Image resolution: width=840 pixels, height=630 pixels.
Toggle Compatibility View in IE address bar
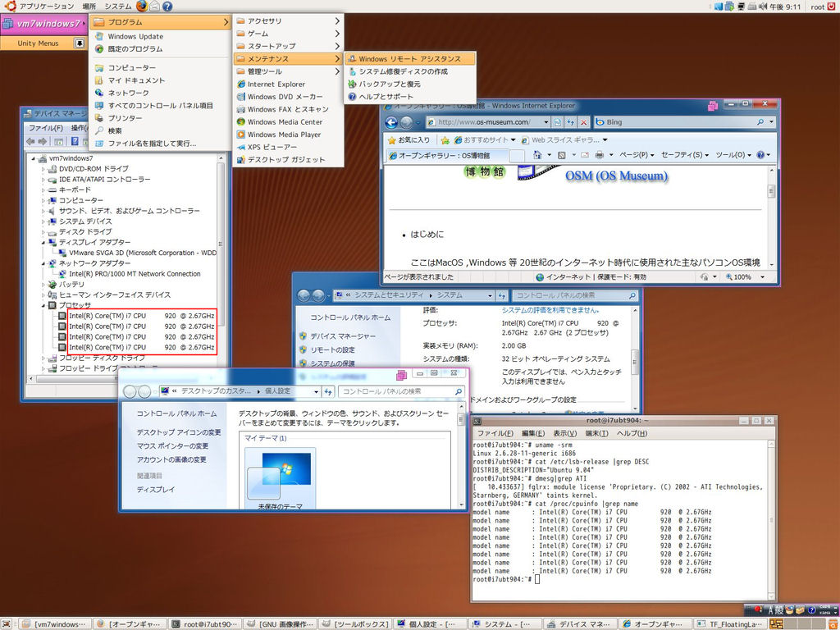[x=558, y=122]
